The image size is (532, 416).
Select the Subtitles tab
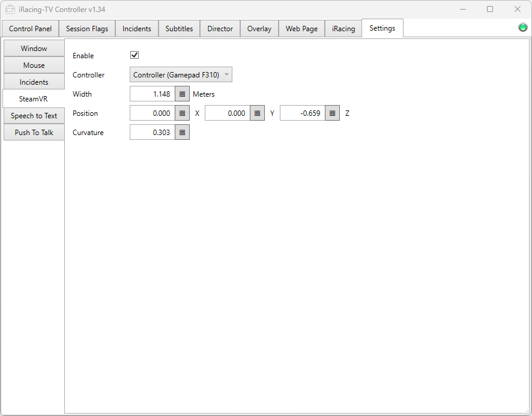point(179,28)
